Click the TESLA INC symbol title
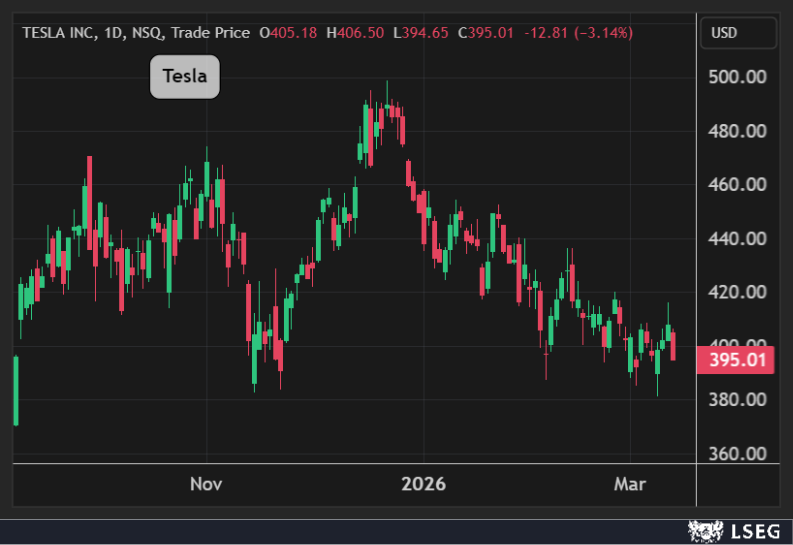Image resolution: width=793 pixels, height=545 pixels. [59, 33]
